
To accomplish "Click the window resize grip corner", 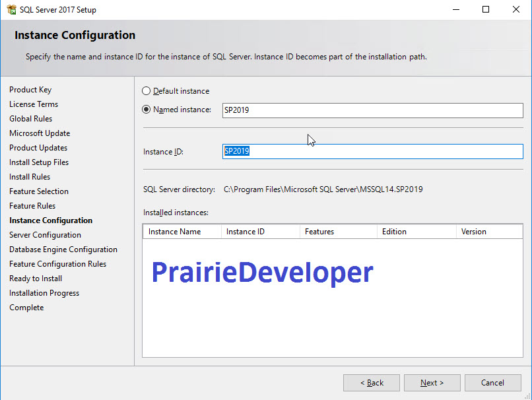I will click(x=528, y=396).
